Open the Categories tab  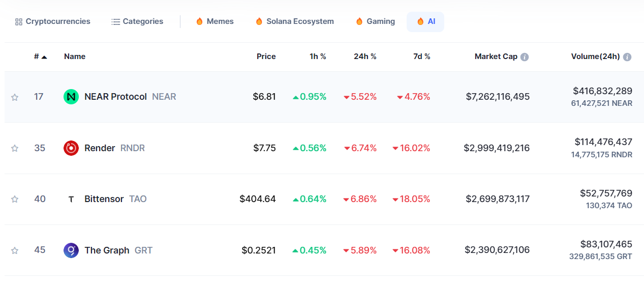pyautogui.click(x=138, y=21)
